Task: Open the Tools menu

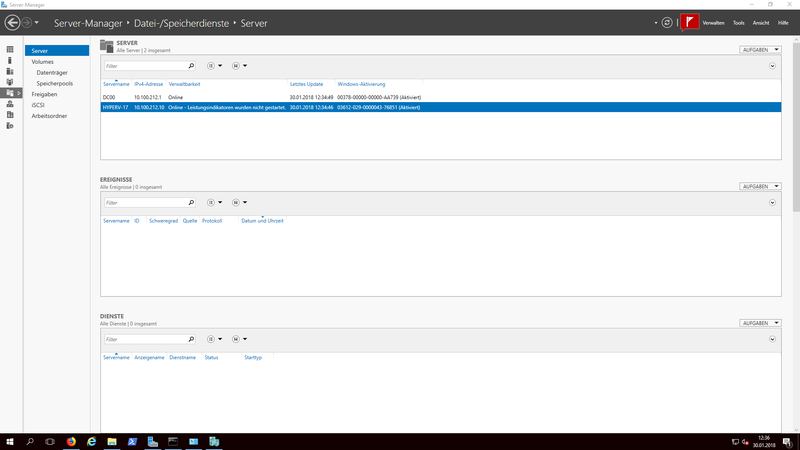Action: 739,23
